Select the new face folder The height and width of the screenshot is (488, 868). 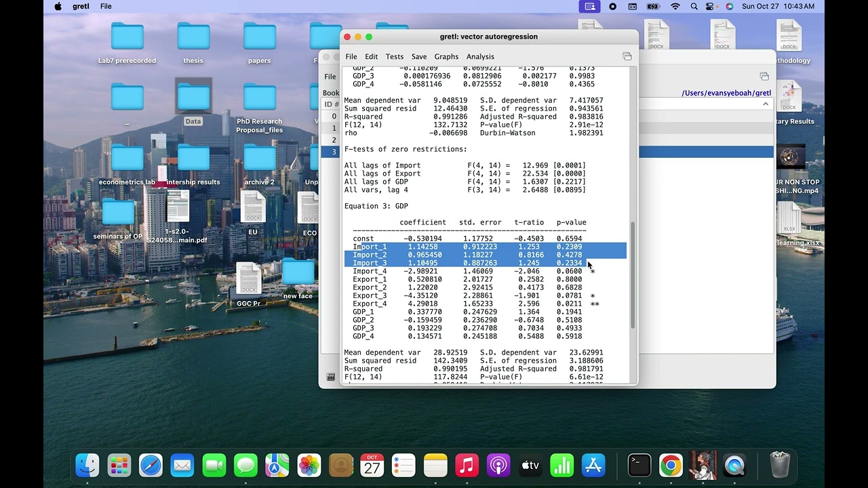pyautogui.click(x=298, y=279)
